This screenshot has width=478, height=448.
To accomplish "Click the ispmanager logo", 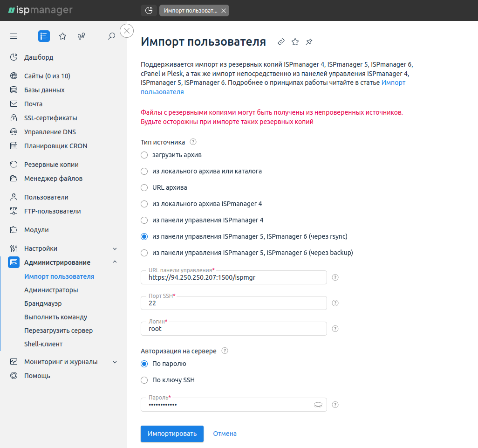I will point(40,10).
